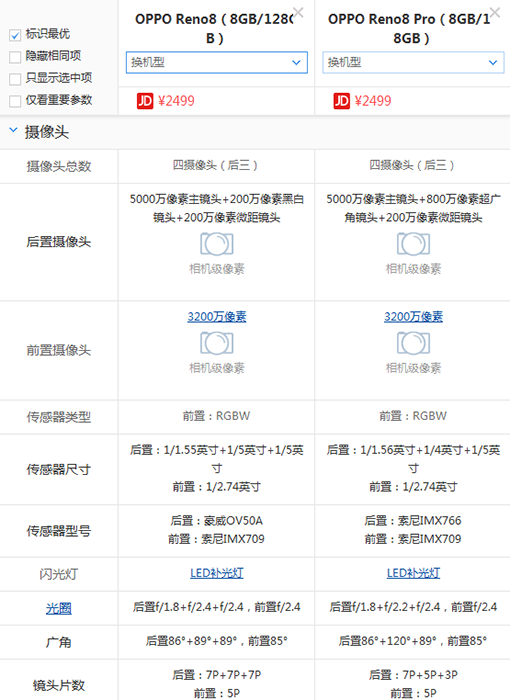Open LED补光灯 link in Reno8 column
The height and width of the screenshot is (700, 510).
pos(217,573)
